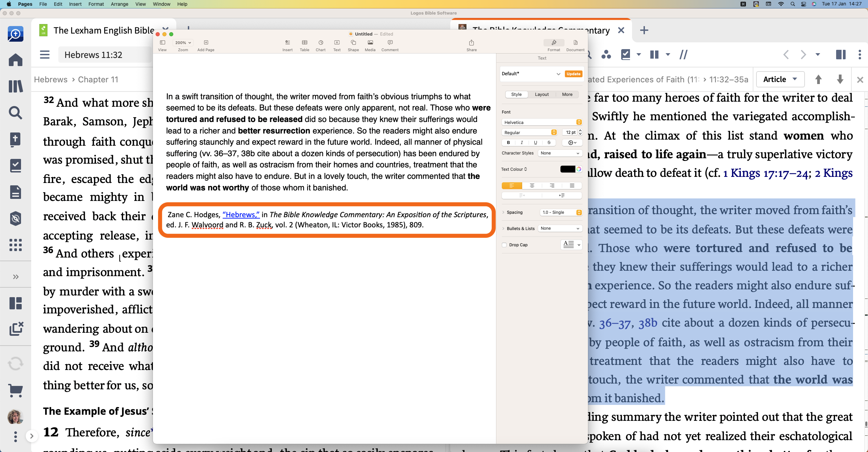Screen dimensions: 868x452
Task: Open the 200% Zoom dropdown in Pages
Action: 183,43
